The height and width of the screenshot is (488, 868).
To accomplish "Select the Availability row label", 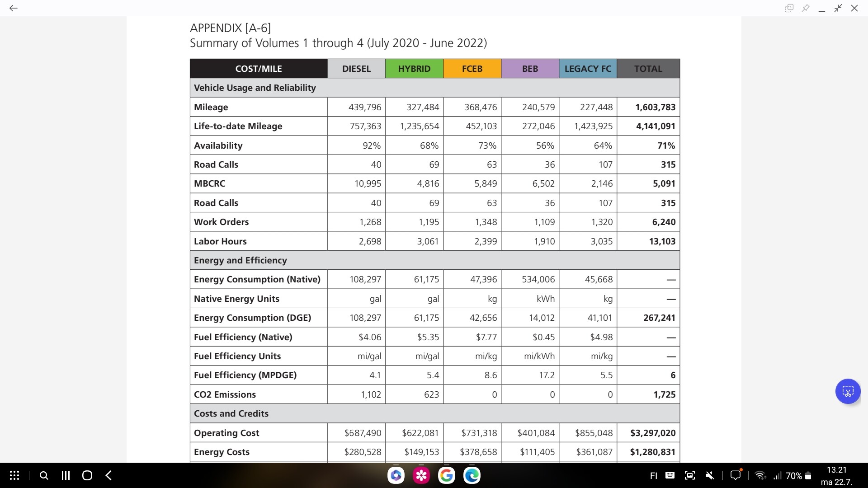I will coord(218,145).
